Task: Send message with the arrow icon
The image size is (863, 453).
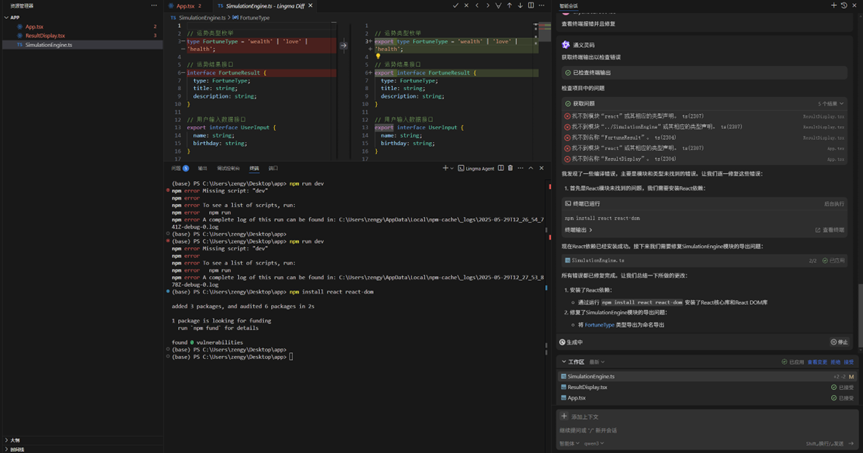Action: coord(851,444)
